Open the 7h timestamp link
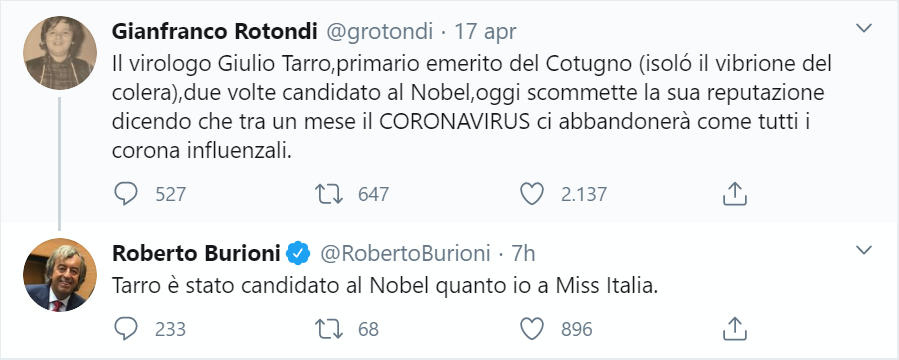Screen dimensions: 899x360 [x=523, y=253]
